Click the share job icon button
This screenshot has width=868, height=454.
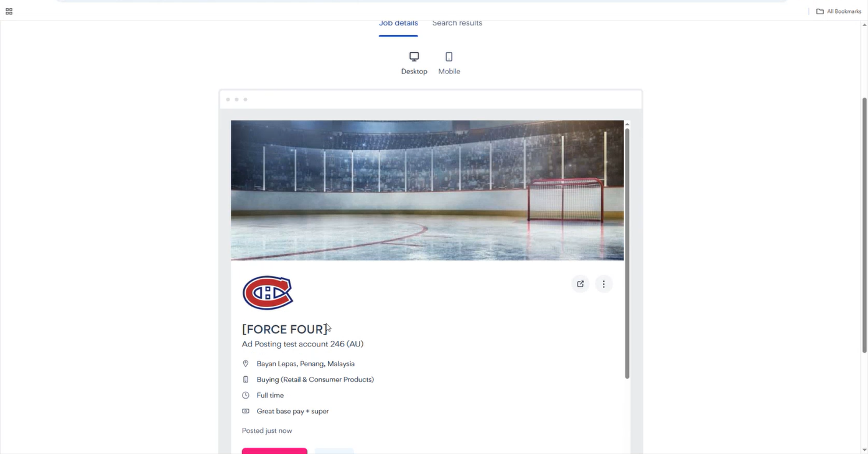point(581,284)
